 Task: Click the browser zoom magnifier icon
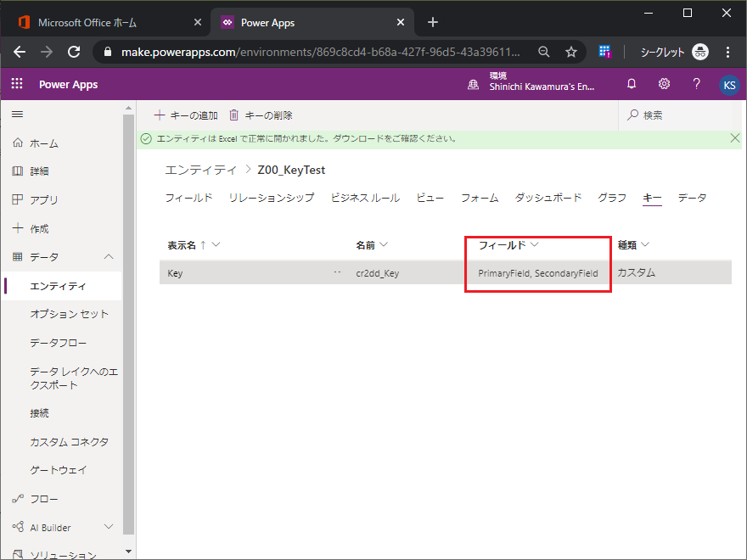click(x=543, y=52)
